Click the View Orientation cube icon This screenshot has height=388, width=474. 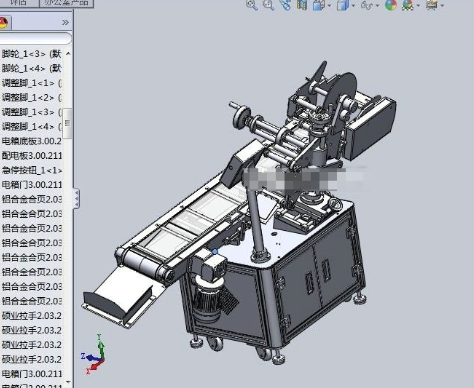pyautogui.click(x=319, y=5)
